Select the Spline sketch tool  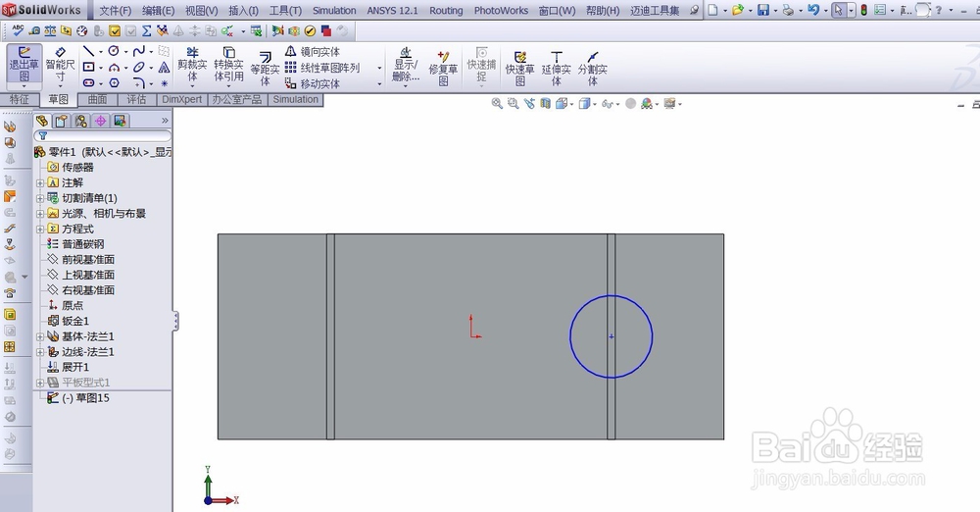pos(139,51)
